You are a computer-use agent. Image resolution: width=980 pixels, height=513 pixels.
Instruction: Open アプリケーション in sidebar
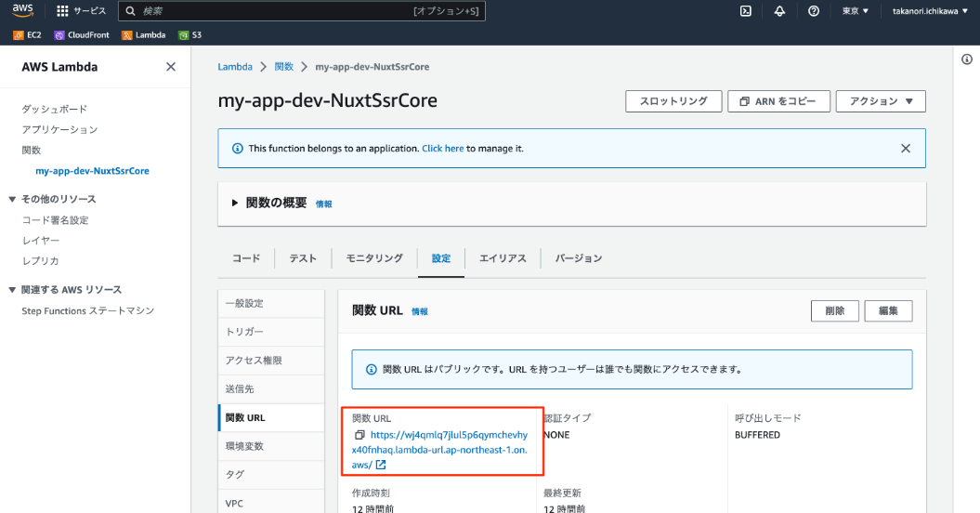click(x=60, y=129)
